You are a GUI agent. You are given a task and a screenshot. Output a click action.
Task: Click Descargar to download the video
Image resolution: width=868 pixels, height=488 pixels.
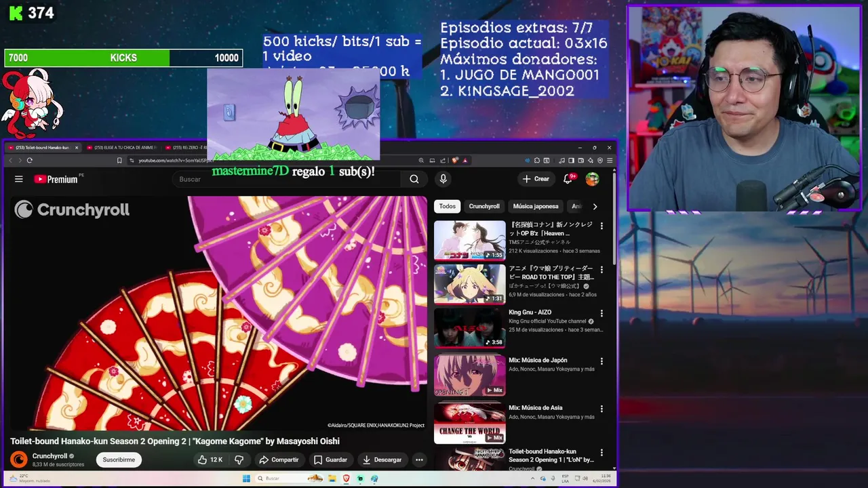tap(382, 460)
